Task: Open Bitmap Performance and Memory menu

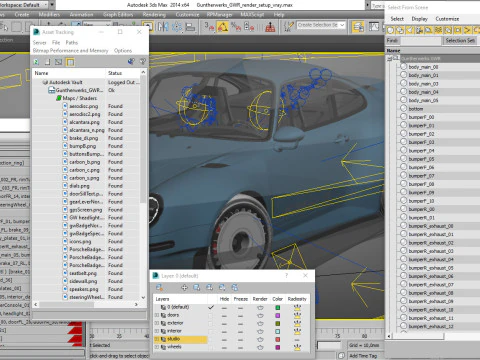Action: (x=70, y=51)
